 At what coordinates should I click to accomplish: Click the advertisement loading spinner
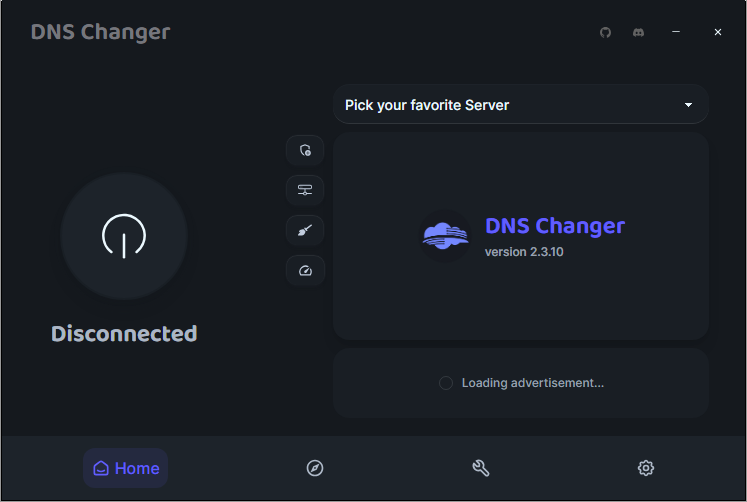pos(446,383)
